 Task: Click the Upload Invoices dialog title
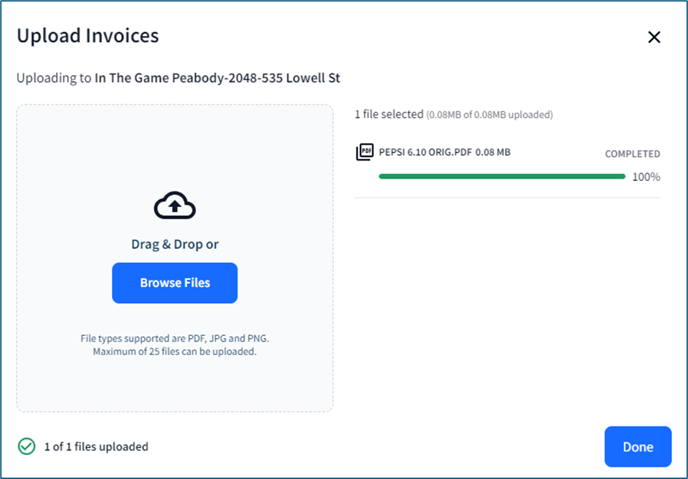88,36
